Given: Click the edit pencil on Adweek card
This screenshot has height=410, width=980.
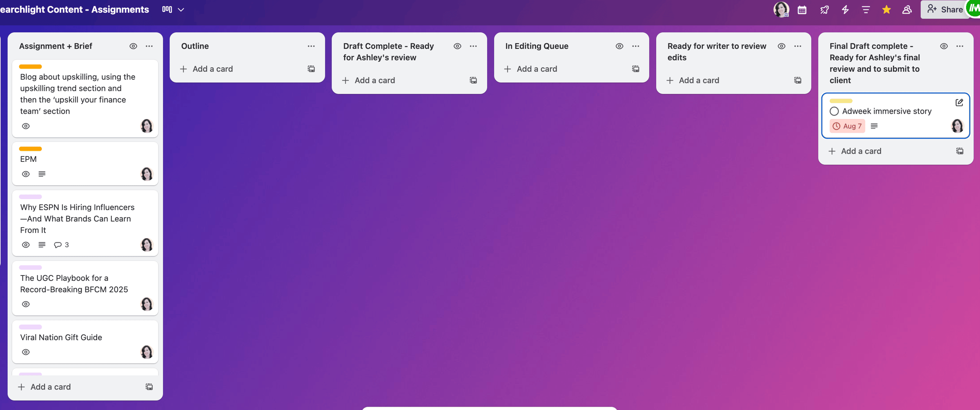Looking at the screenshot, I should point(959,103).
